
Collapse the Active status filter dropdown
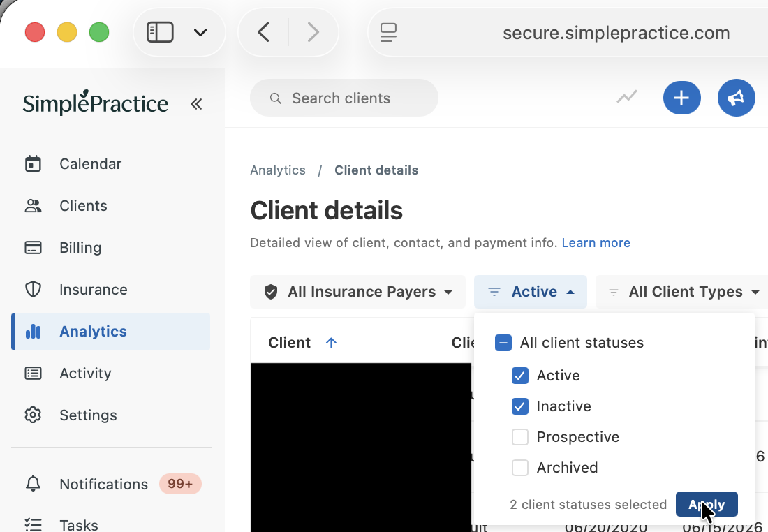[x=531, y=292]
